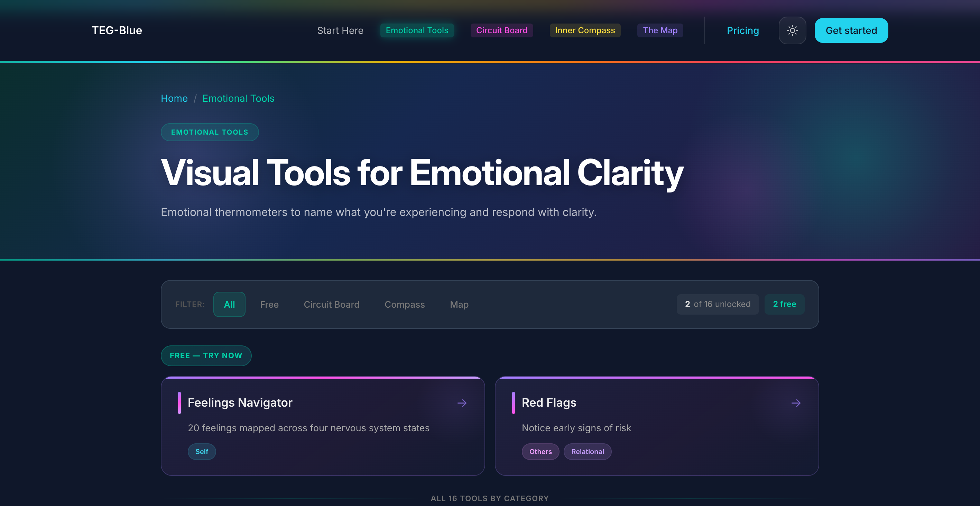Select the Compass filter option
Screen dimensions: 980x506
click(404, 304)
